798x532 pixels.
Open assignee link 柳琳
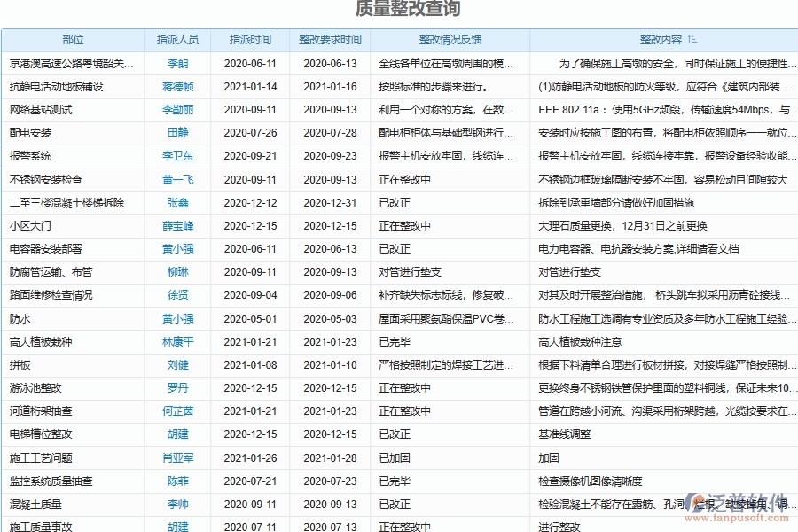pyautogui.click(x=176, y=271)
